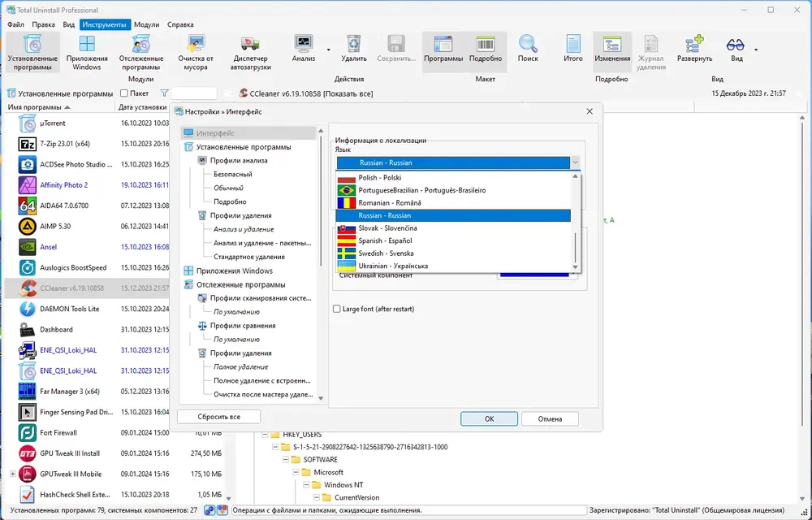812x520 pixels.
Task: Open Очистка от мусора tool
Action: (x=196, y=52)
